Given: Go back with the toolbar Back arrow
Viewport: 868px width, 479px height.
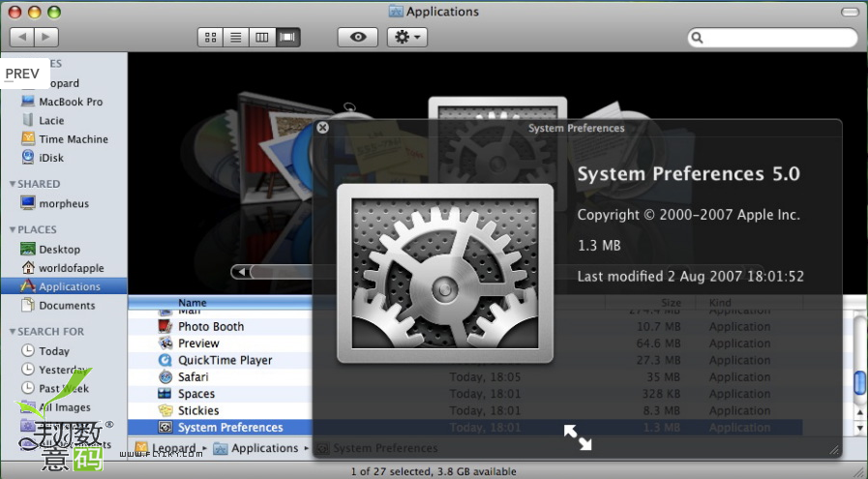Looking at the screenshot, I should point(22,37).
